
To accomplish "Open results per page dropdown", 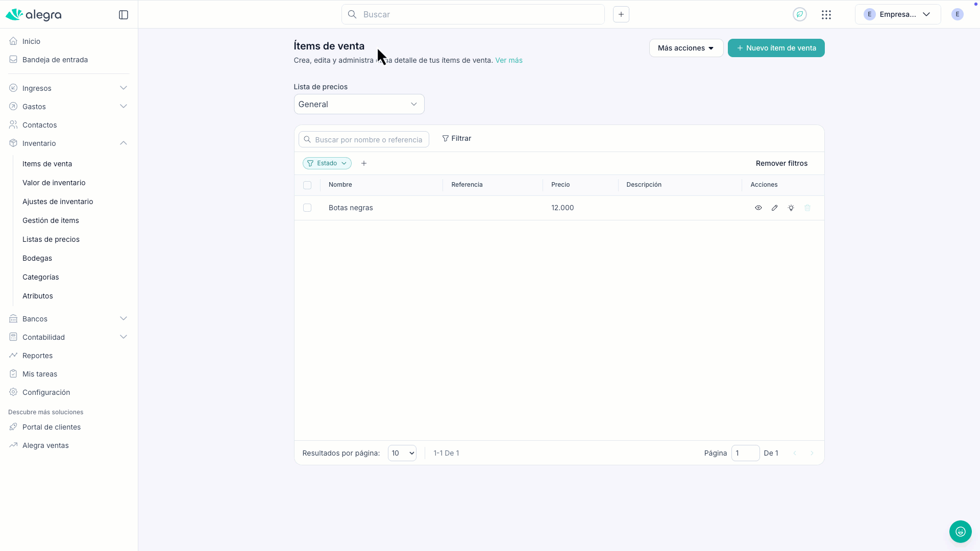I will pyautogui.click(x=402, y=453).
